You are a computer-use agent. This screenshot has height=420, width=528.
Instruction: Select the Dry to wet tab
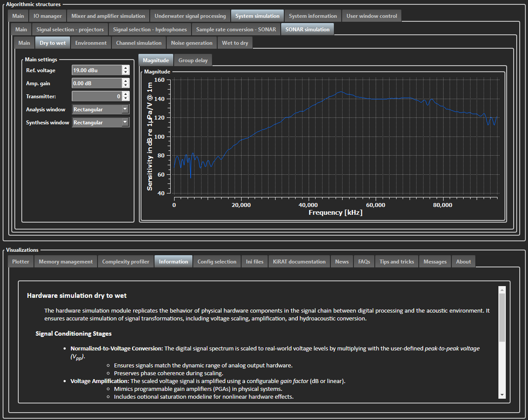53,43
